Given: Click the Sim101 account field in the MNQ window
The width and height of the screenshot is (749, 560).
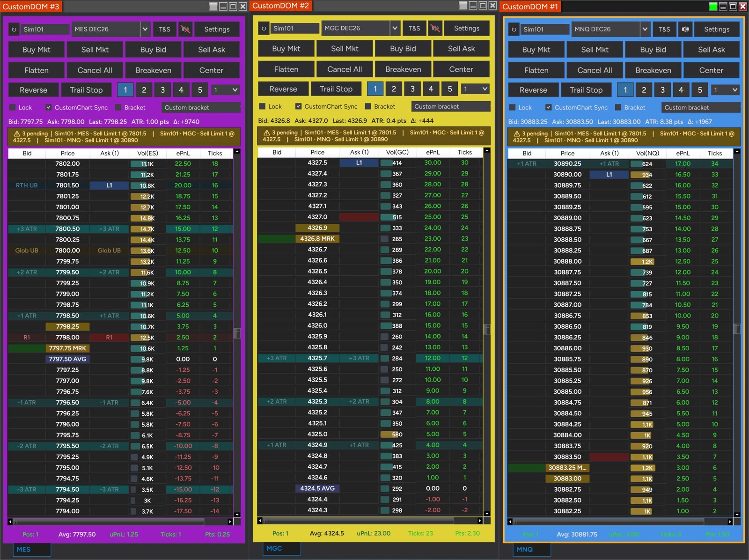Looking at the screenshot, I should (545, 29).
